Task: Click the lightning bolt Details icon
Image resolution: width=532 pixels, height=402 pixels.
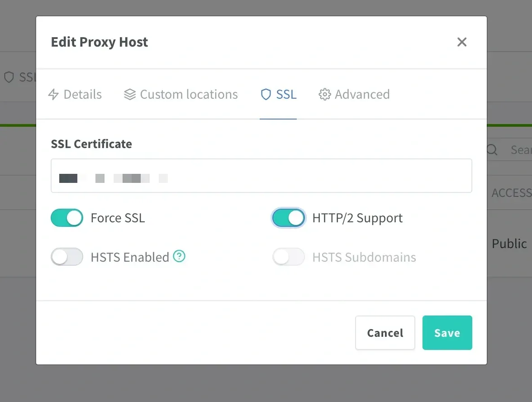Action: [x=53, y=94]
